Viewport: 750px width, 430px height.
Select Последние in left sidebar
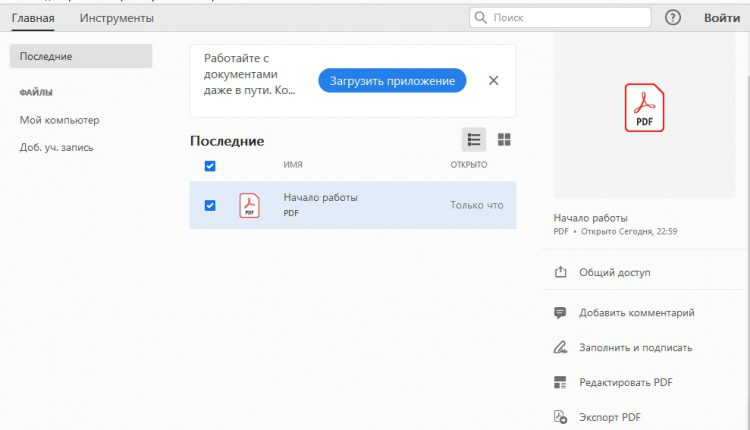coord(81,56)
